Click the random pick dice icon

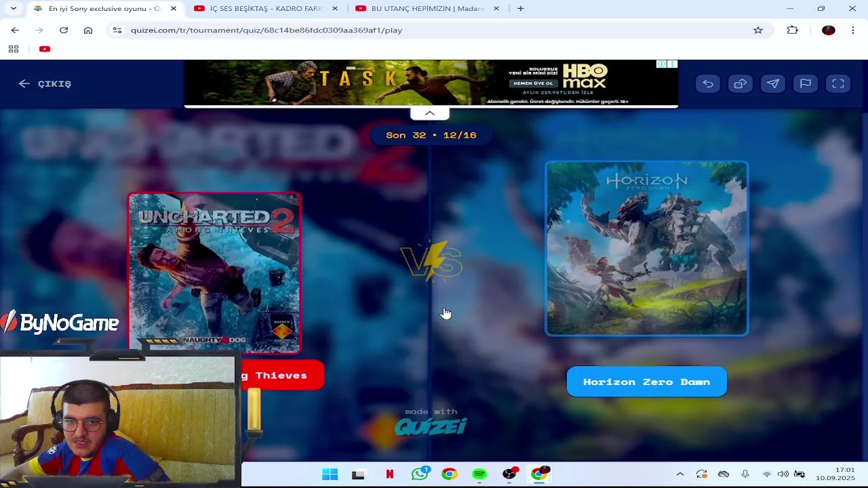[x=741, y=83]
